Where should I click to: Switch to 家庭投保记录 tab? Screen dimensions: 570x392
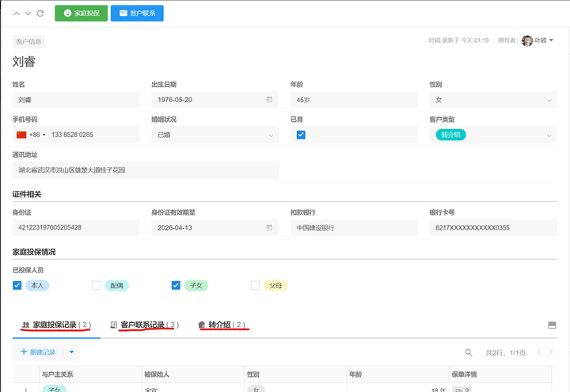pos(56,325)
